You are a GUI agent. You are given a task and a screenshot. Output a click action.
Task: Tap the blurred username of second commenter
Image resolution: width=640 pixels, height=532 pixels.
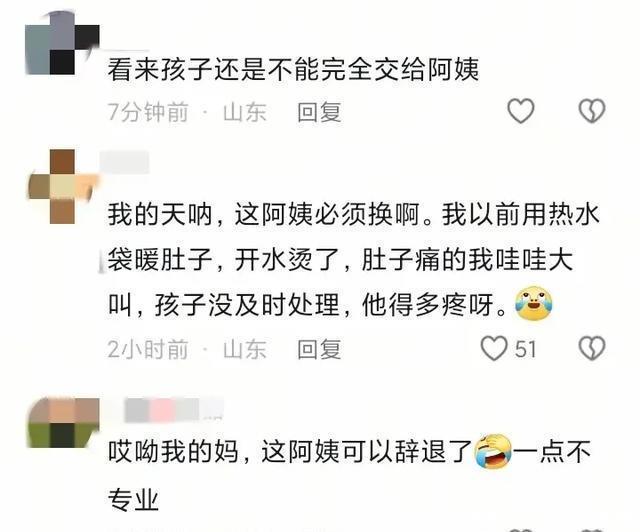(x=124, y=162)
